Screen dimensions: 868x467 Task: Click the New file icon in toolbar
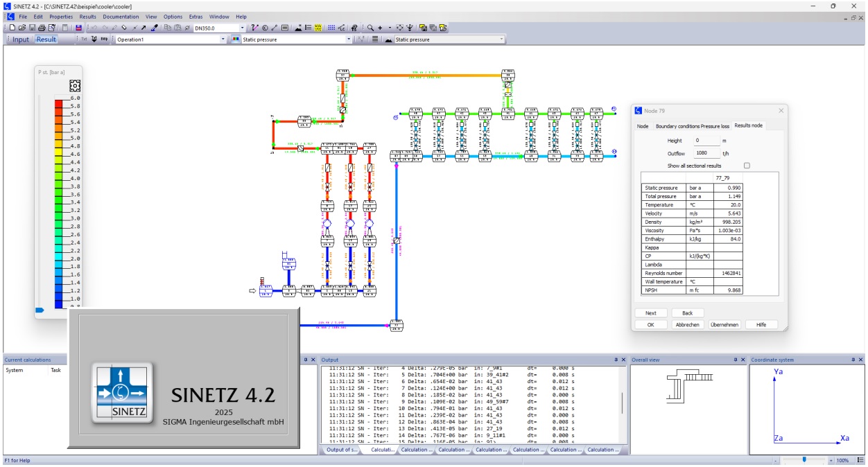tap(13, 28)
